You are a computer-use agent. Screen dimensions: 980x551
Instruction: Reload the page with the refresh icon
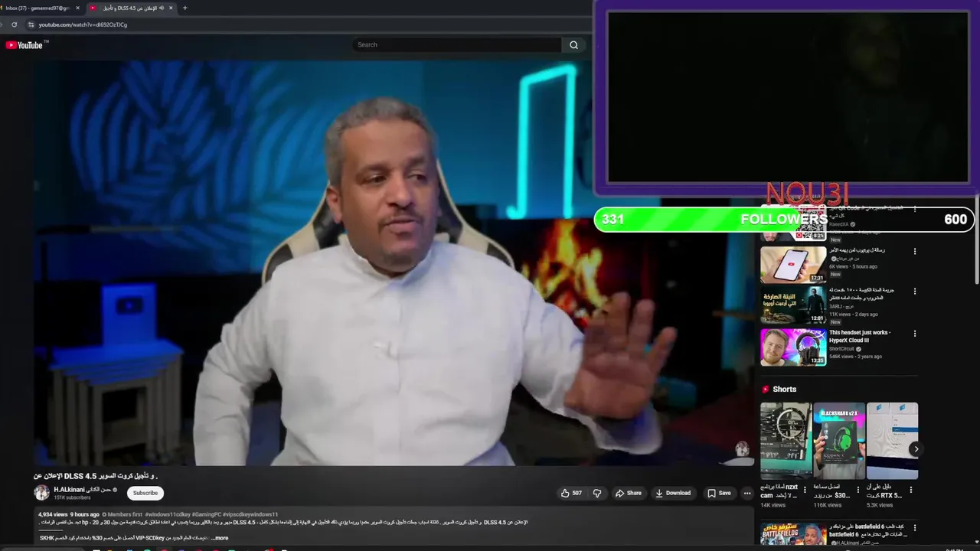[x=14, y=24]
